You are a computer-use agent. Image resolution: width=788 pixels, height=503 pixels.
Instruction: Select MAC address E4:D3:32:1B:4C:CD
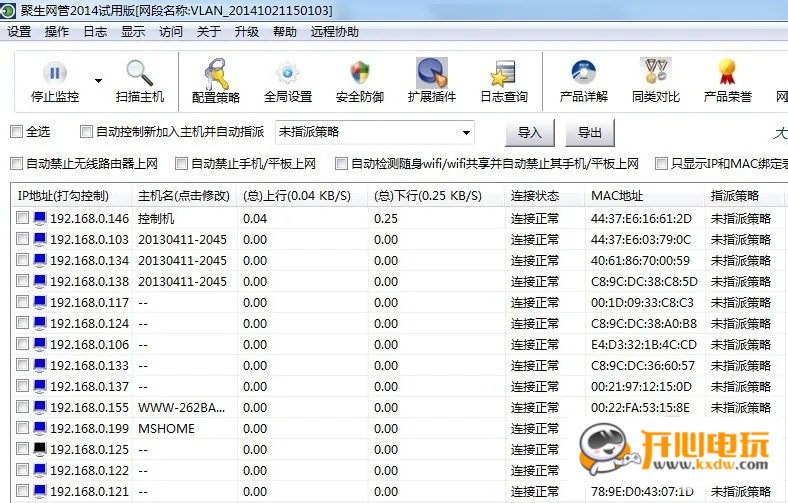pos(644,345)
